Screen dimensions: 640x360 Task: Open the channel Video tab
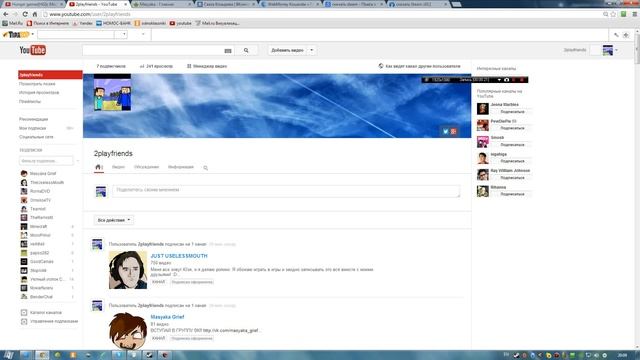(x=118, y=167)
